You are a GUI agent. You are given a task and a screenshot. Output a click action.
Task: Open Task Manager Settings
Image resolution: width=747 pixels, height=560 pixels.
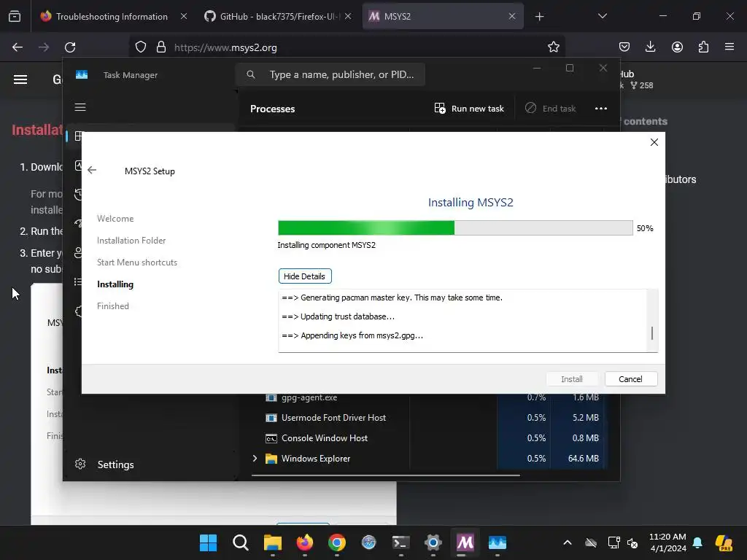[105, 464]
